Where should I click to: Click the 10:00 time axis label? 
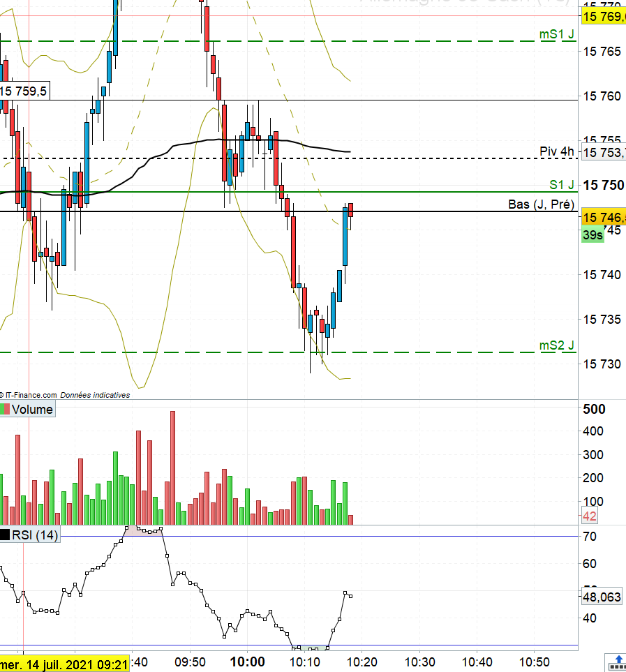click(x=247, y=662)
